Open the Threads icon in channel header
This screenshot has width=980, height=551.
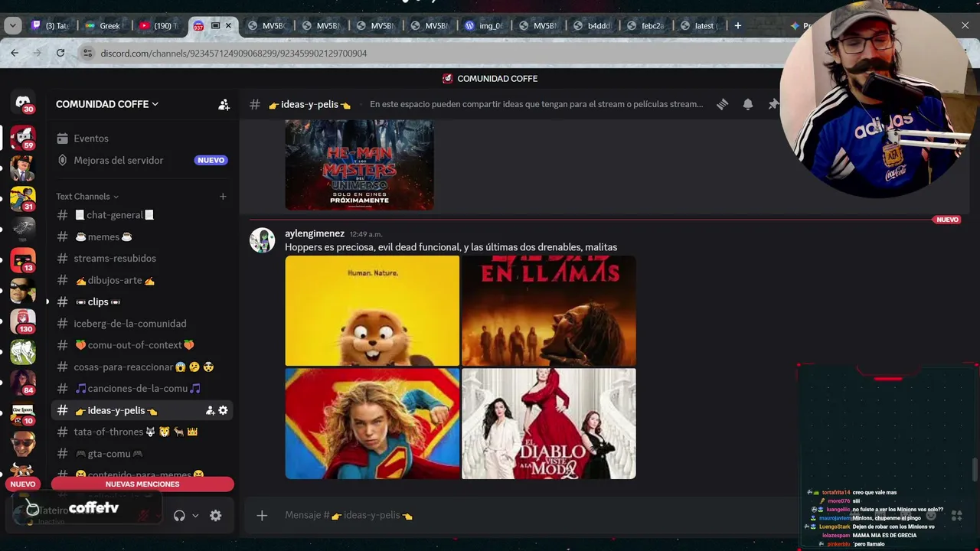(x=722, y=104)
